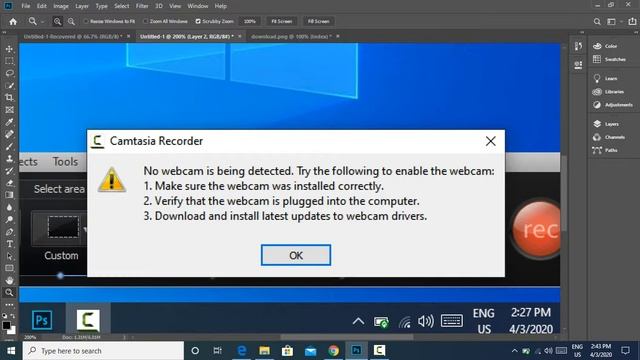The width and height of the screenshot is (640, 360).
Task: Select the Clone Stamp tool
Action: (x=9, y=158)
